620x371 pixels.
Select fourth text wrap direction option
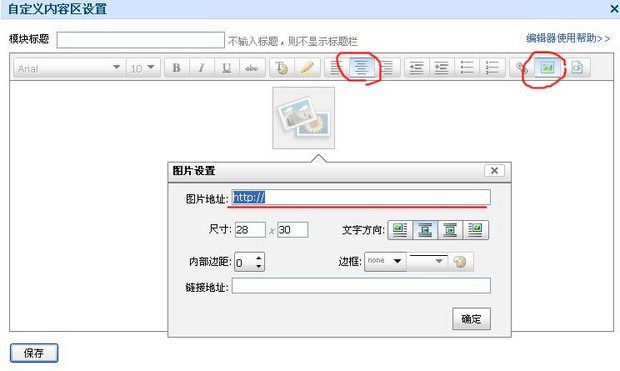tap(476, 230)
